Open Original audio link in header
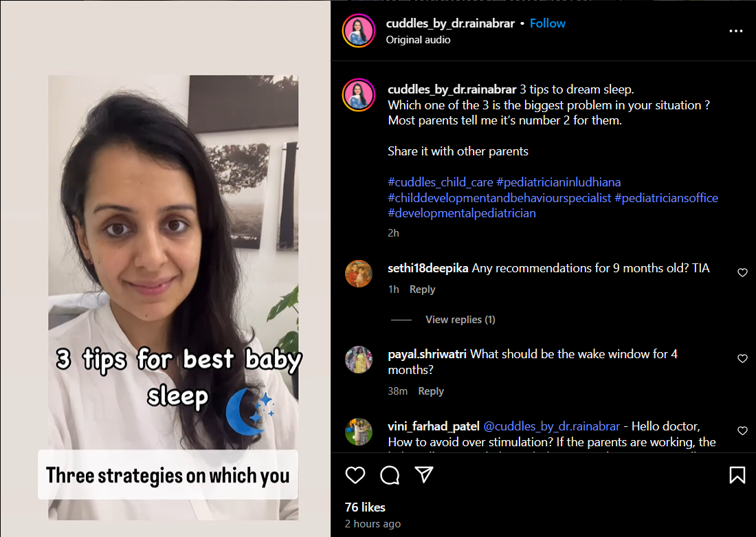Screen dimensions: 756x537 coord(418,40)
